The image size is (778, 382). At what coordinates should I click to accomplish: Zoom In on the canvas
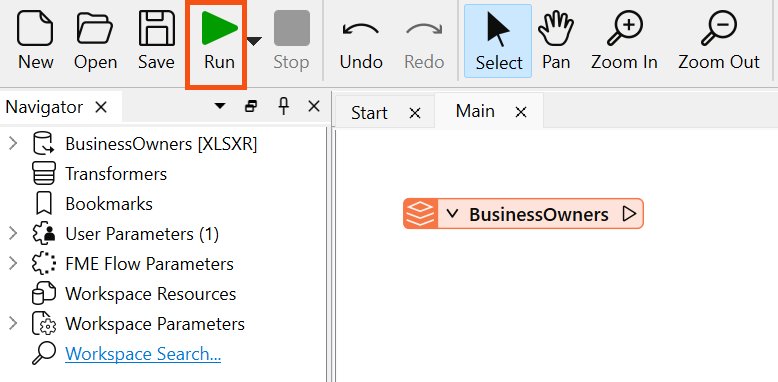[624, 41]
